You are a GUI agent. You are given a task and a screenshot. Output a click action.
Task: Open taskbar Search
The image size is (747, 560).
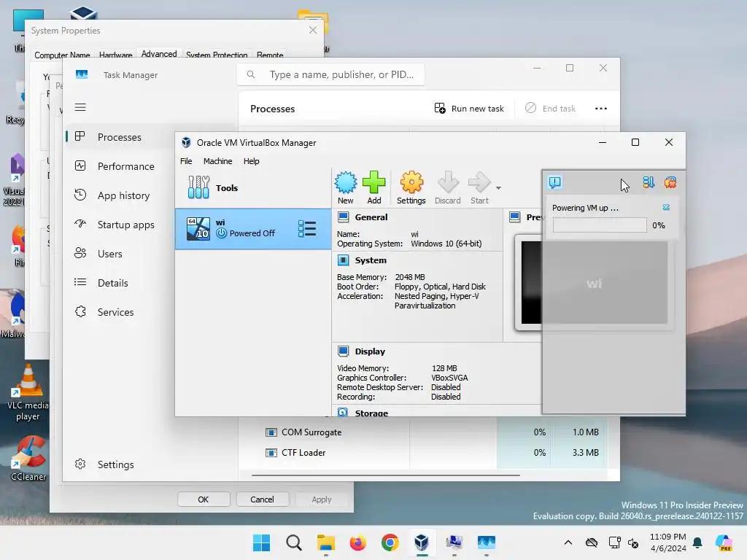click(293, 542)
